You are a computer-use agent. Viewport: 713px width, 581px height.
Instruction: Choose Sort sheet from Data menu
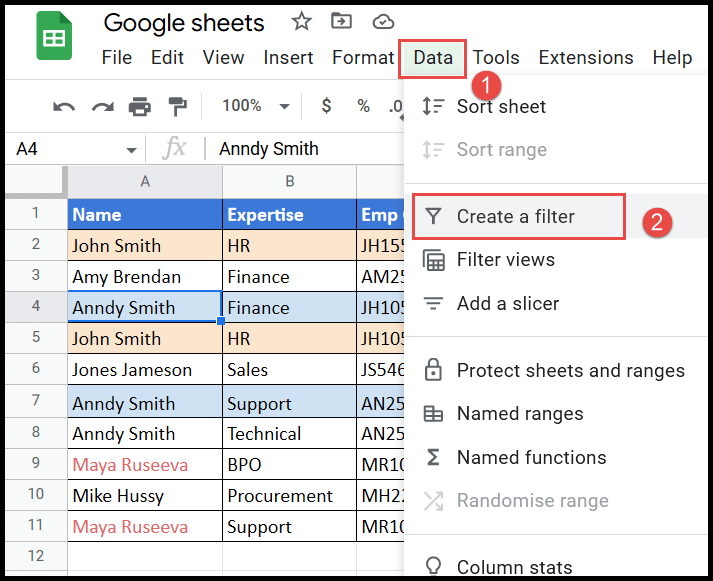coord(556,106)
